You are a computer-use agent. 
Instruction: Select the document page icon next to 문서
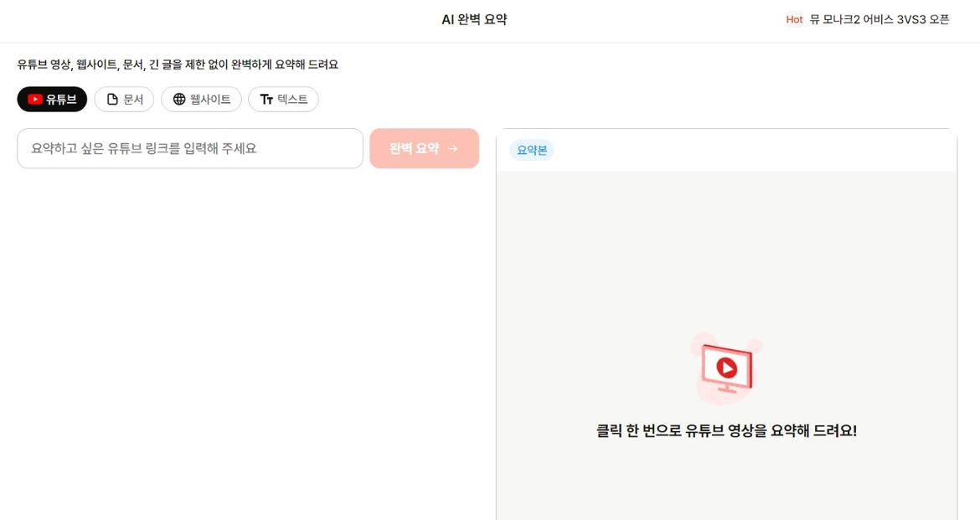(112, 99)
